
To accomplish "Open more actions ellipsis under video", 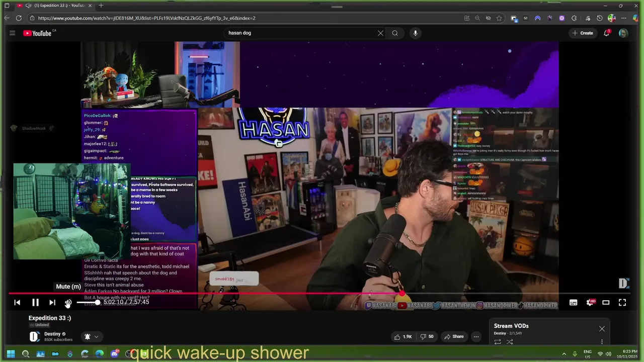I will click(476, 337).
